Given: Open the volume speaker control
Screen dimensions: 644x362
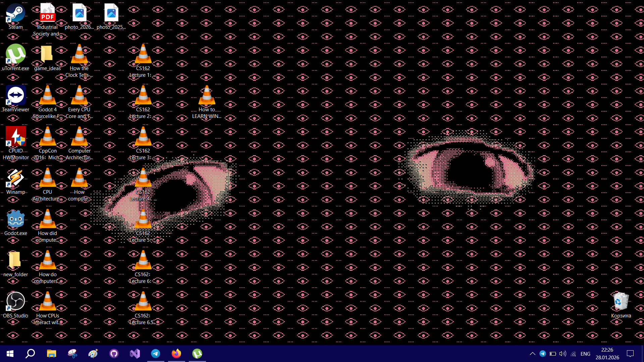Looking at the screenshot, I should coord(562,354).
